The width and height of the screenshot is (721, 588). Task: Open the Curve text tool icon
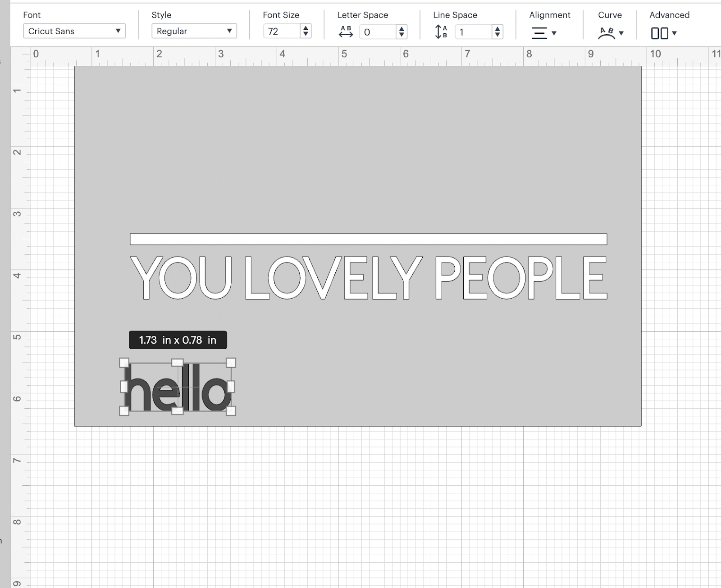(606, 33)
